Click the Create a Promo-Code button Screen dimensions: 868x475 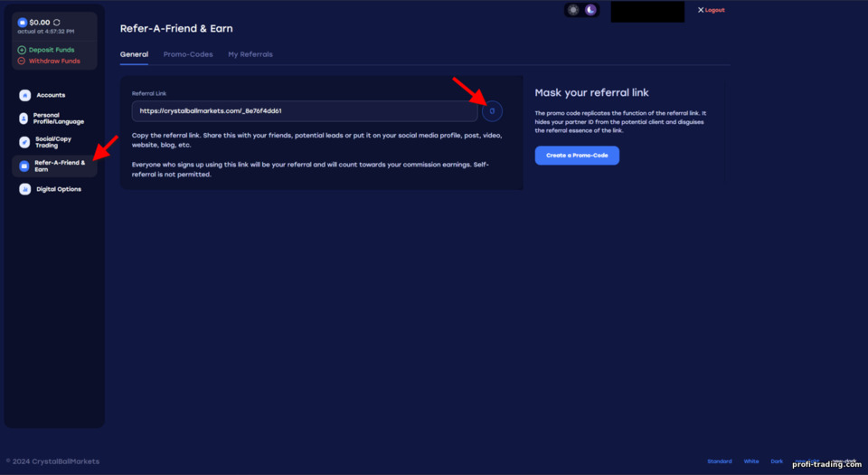click(x=577, y=156)
